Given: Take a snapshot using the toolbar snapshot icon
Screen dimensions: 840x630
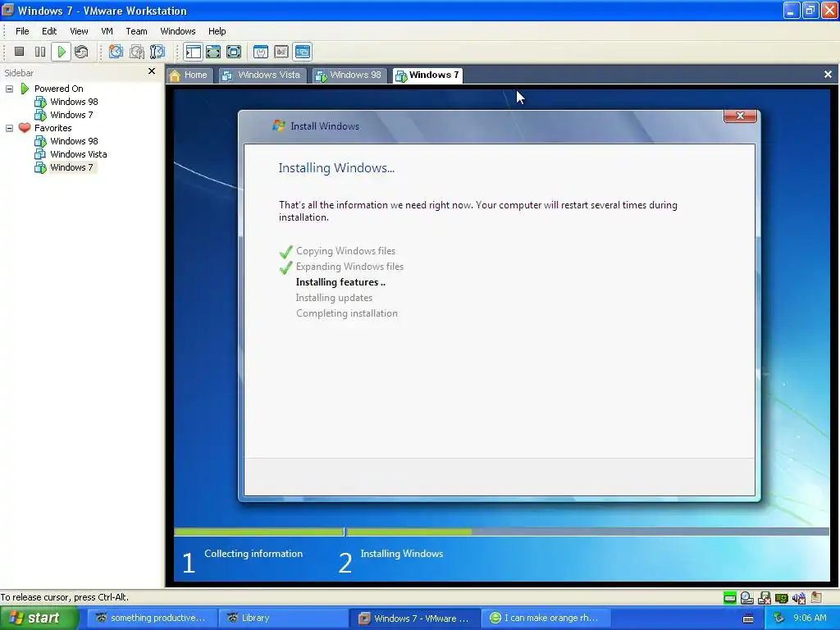Looking at the screenshot, I should pos(116,52).
